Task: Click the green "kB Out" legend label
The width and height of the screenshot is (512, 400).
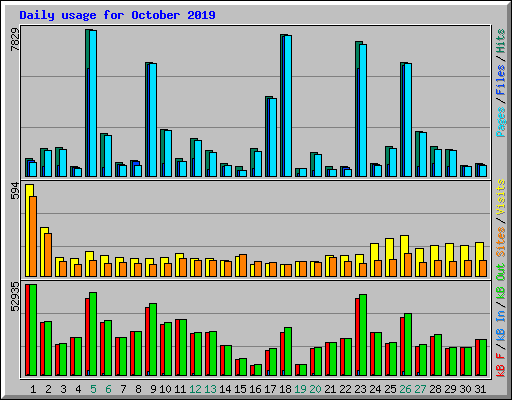Action: click(x=501, y=282)
